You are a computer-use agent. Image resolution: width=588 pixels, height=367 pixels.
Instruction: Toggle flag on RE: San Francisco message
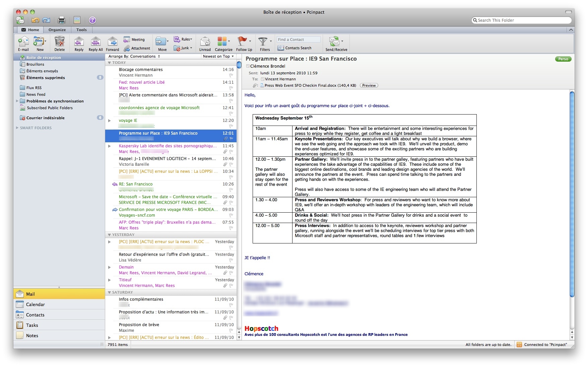[x=231, y=190]
